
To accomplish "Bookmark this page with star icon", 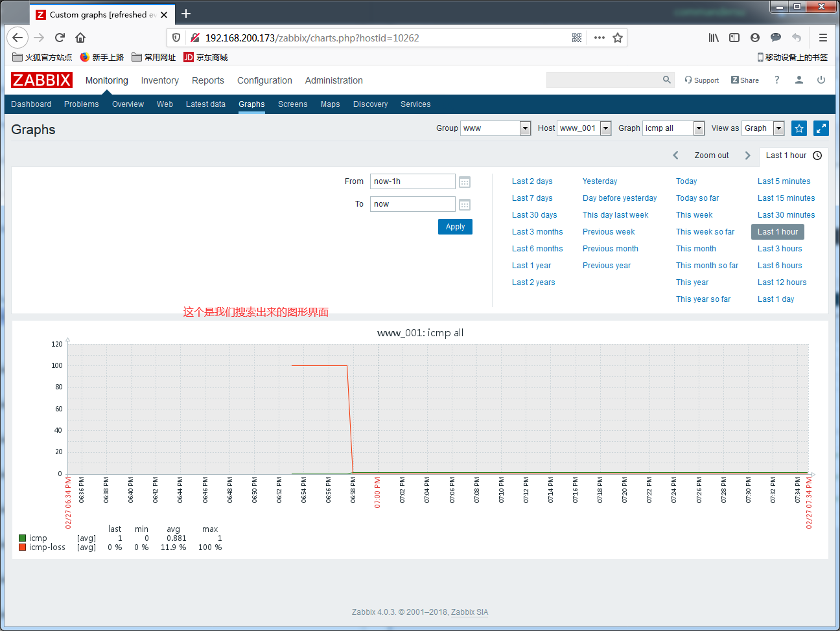I will pyautogui.click(x=618, y=38).
